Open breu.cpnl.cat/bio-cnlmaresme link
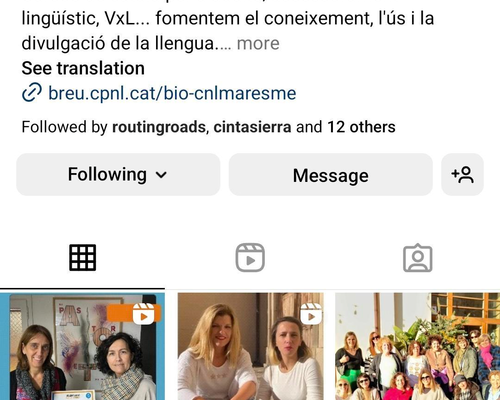This screenshot has height=400, width=500. pyautogui.click(x=172, y=93)
